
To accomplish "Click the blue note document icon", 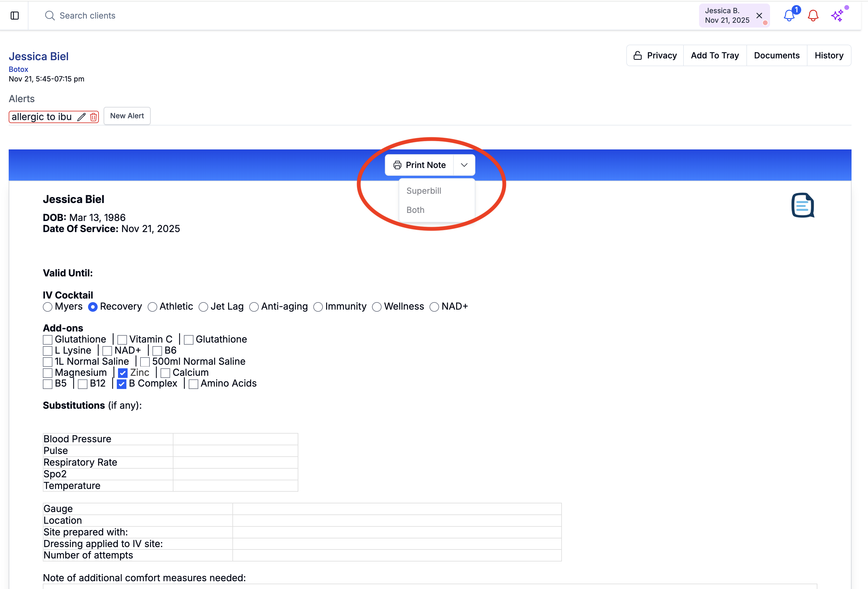I will click(802, 205).
